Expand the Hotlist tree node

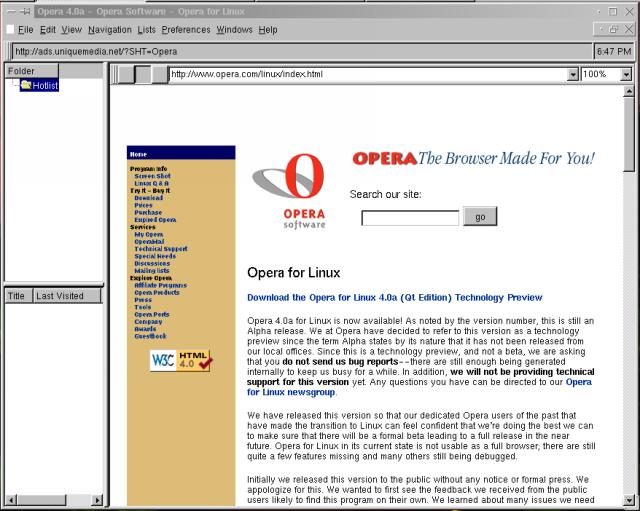(x=13, y=85)
